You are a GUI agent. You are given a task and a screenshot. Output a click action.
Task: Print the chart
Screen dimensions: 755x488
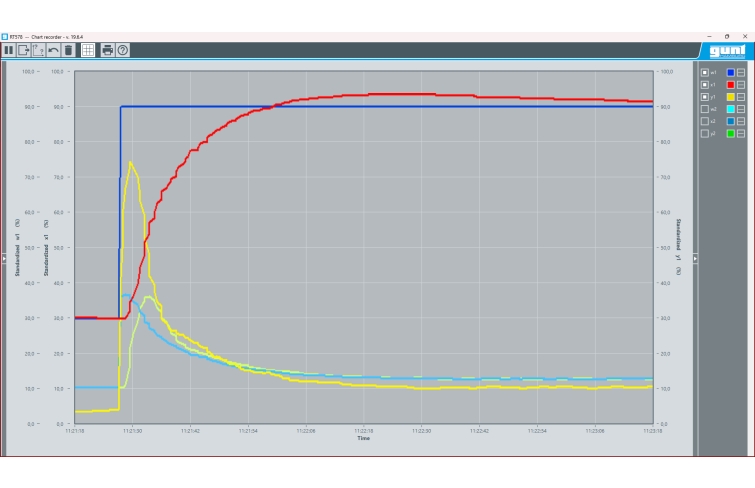[107, 49]
